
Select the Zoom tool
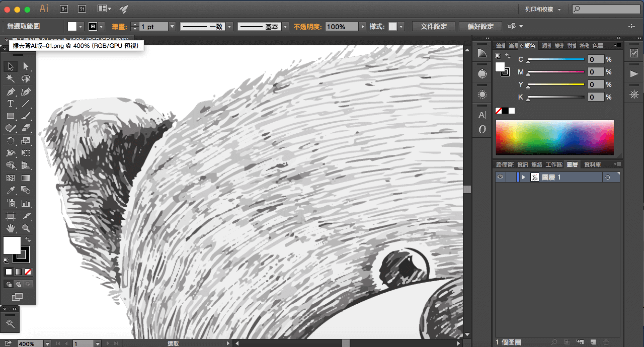[x=26, y=229]
